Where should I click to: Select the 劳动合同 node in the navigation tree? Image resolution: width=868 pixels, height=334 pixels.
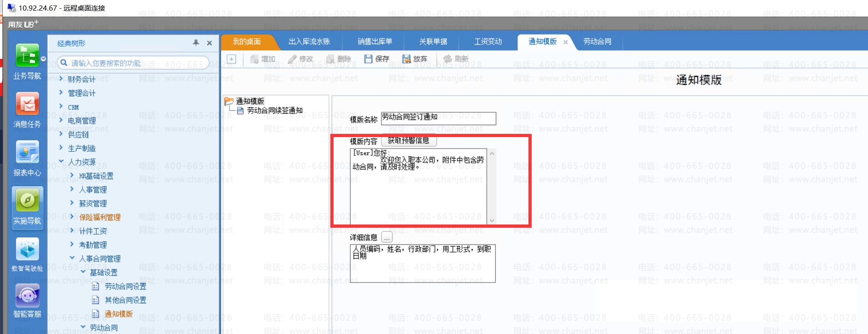[x=104, y=328]
